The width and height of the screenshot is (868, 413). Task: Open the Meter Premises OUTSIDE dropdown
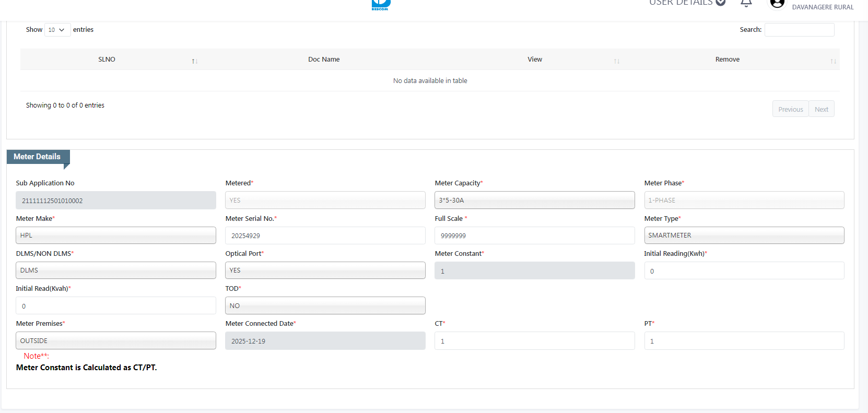pos(116,341)
